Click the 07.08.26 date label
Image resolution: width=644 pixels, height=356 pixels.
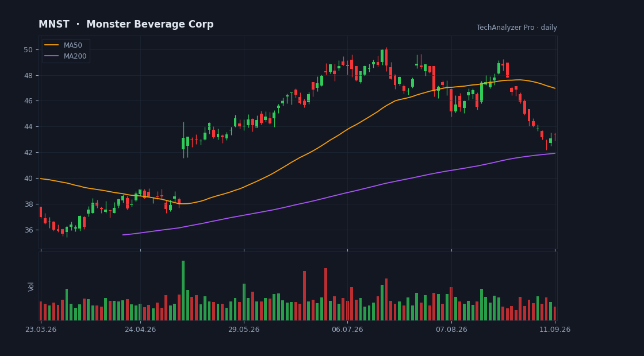click(451, 330)
